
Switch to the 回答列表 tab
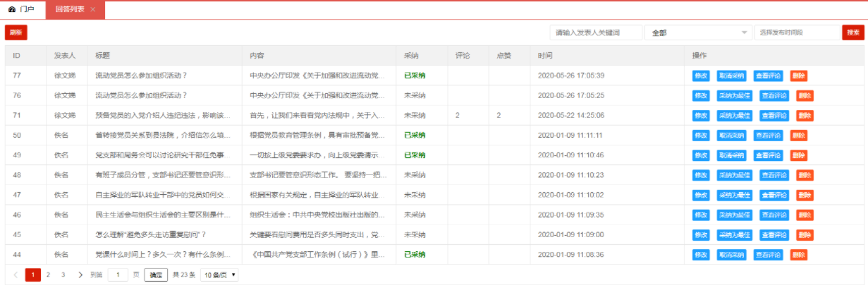tap(69, 9)
